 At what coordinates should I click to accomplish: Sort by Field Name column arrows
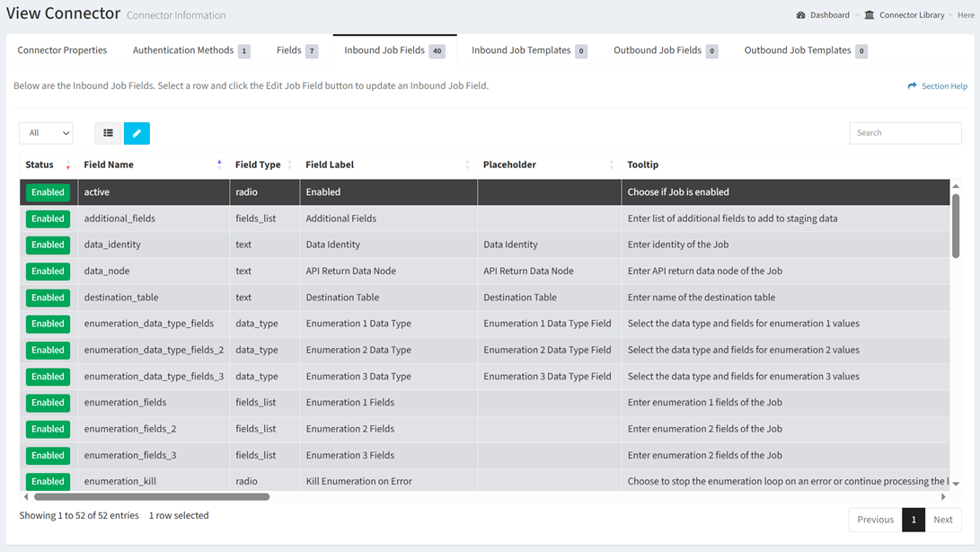pos(219,165)
